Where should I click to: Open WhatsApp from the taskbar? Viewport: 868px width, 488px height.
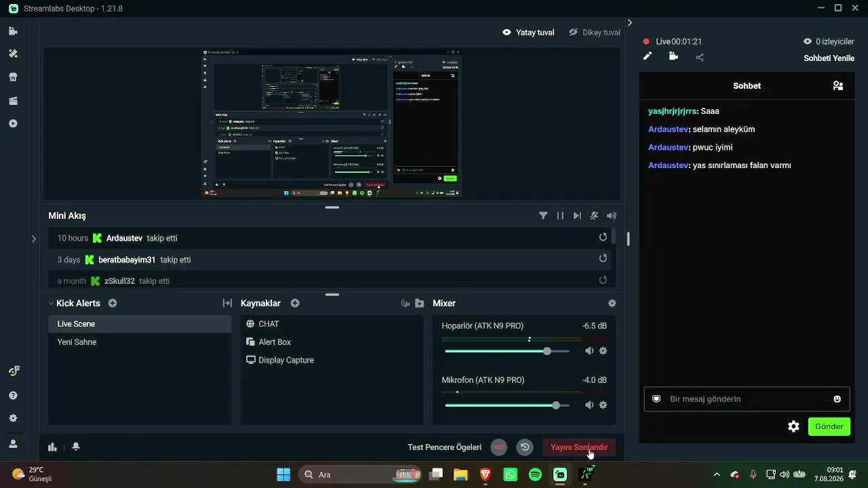pos(511,474)
